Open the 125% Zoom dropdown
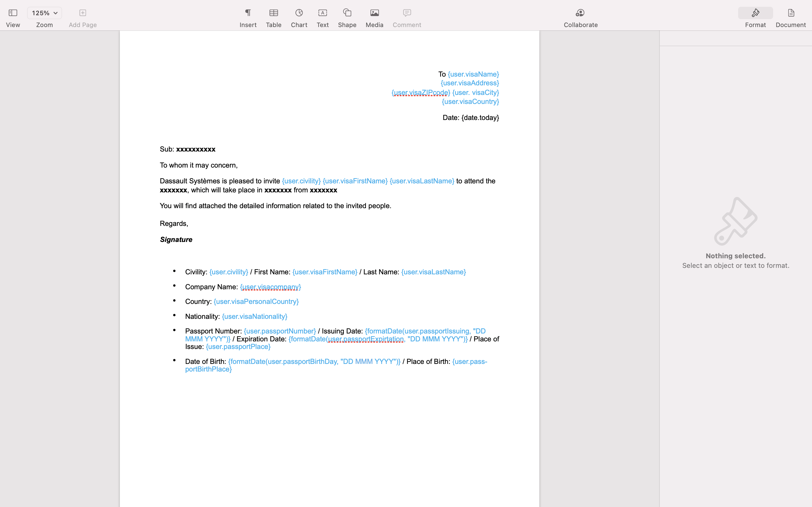 click(44, 13)
